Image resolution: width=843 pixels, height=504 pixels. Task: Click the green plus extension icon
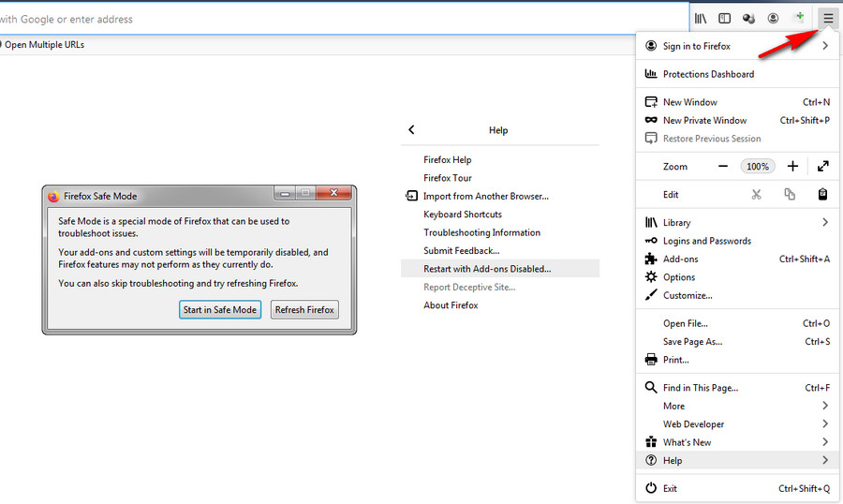click(800, 18)
